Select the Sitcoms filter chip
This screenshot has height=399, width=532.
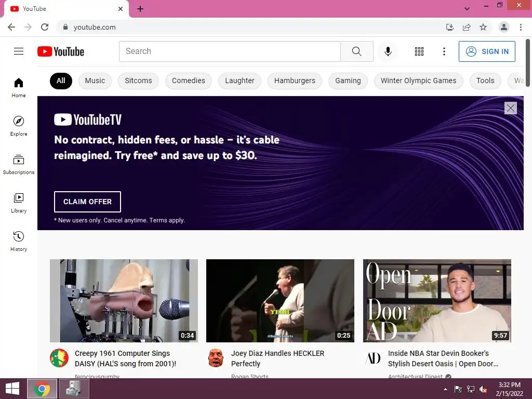point(138,81)
